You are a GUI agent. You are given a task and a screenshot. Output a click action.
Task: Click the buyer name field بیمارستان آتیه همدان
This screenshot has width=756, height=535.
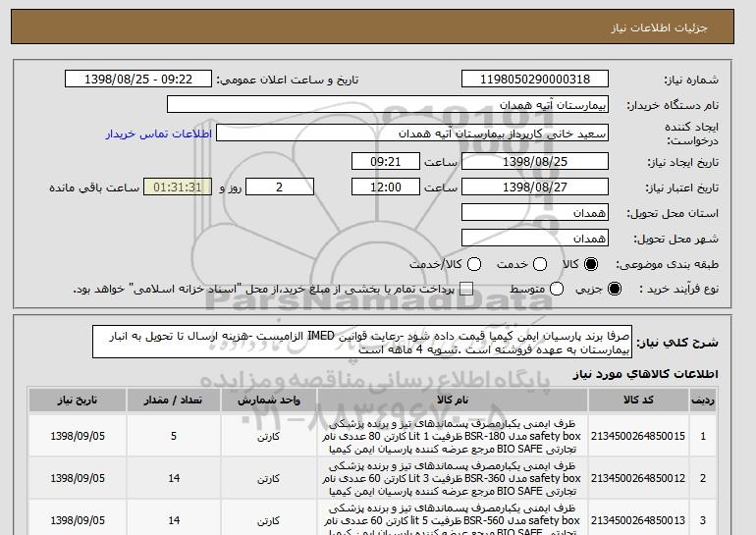click(388, 105)
